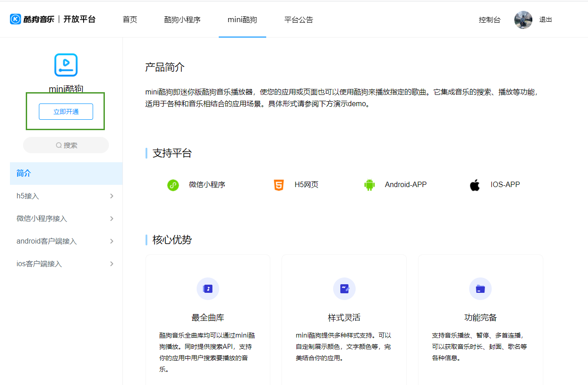This screenshot has height=385, width=588.
Task: Select 简介 in the sidebar
Action: (66, 174)
